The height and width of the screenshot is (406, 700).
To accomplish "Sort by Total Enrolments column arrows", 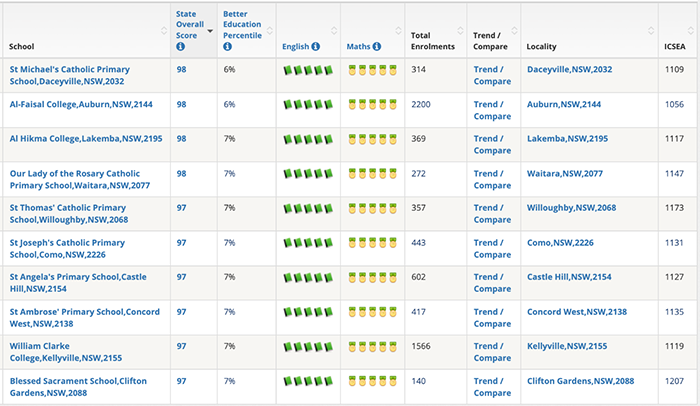I will coord(460,31).
